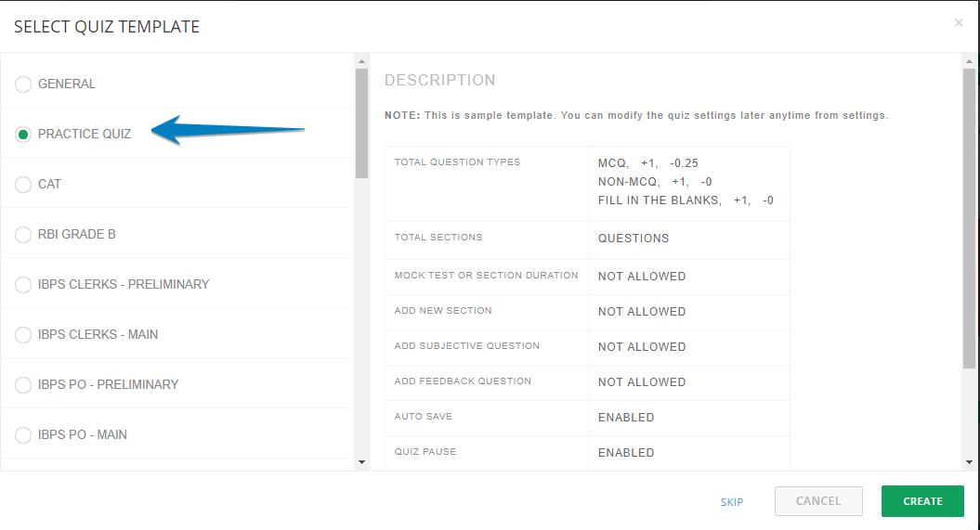Select IBPS CLERKS - MAIN radio option
This screenshot has width=980, height=530.
tap(23, 334)
